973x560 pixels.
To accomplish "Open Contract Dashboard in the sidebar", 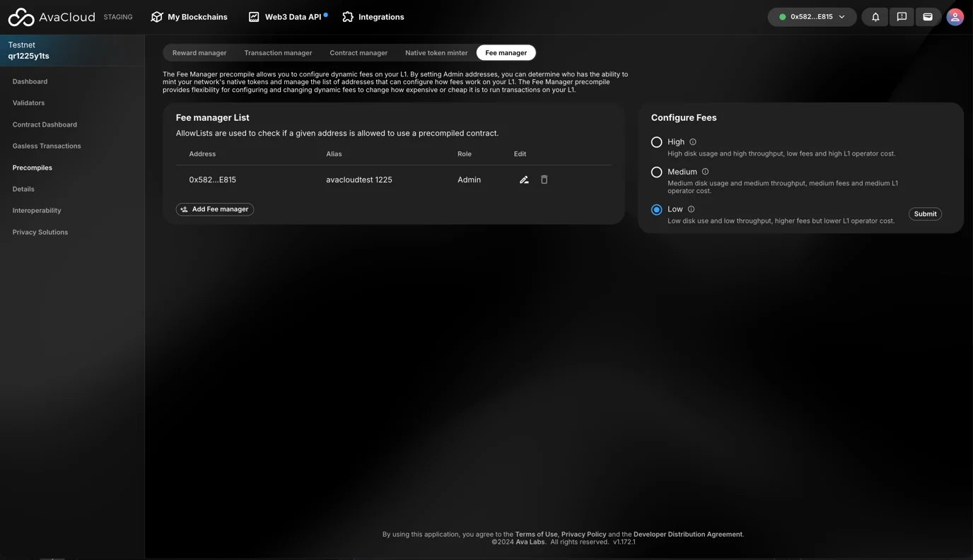I will click(x=45, y=125).
